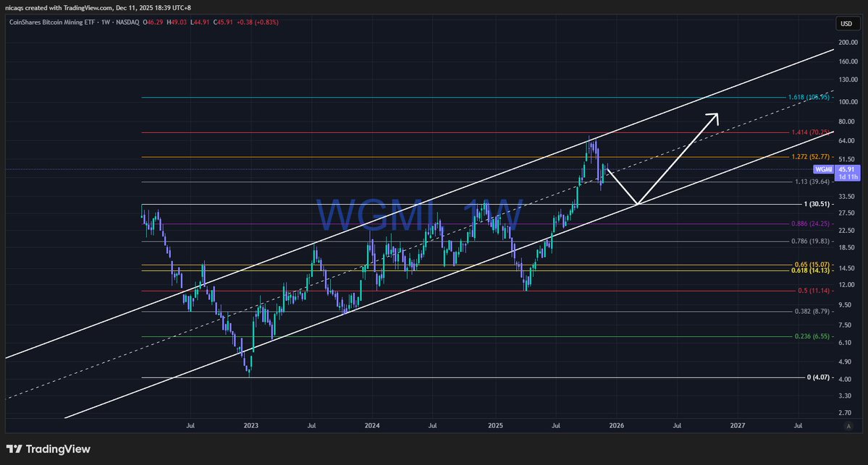Image resolution: width=868 pixels, height=465 pixels.
Task: Click 130.00 on the price axis
Action: coord(848,80)
